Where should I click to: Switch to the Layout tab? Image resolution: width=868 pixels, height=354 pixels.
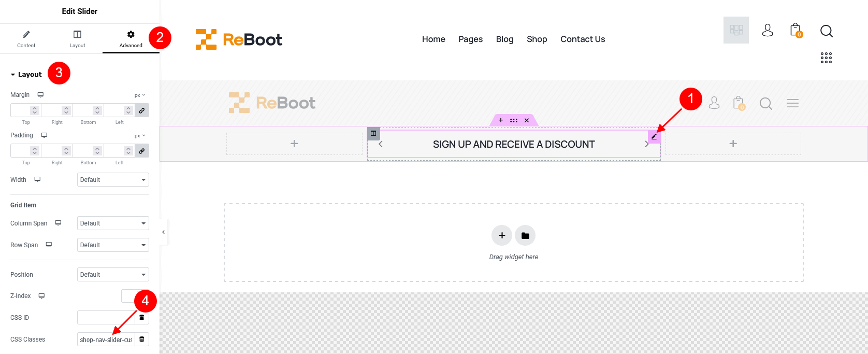click(77, 39)
